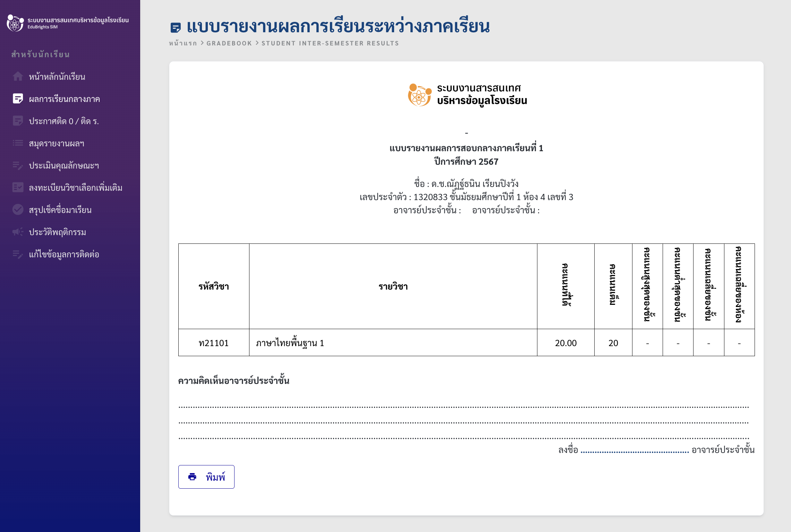Click the check-circle icon for สรุปเช็คชื่อมาเรียน
The image size is (791, 532).
(18, 209)
